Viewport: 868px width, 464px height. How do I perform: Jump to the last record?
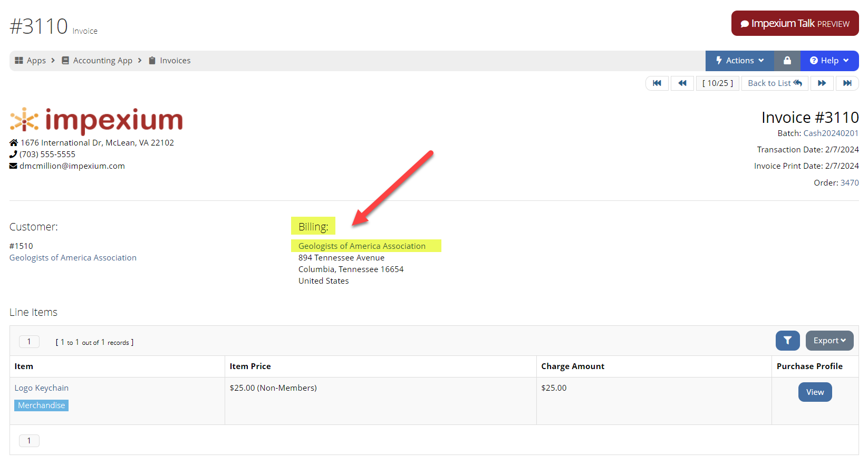[x=847, y=83]
